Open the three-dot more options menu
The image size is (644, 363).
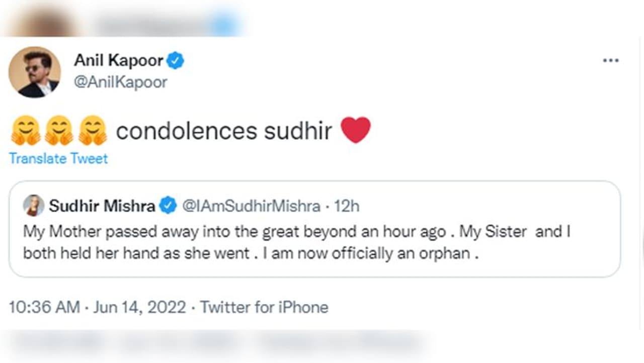tap(610, 60)
